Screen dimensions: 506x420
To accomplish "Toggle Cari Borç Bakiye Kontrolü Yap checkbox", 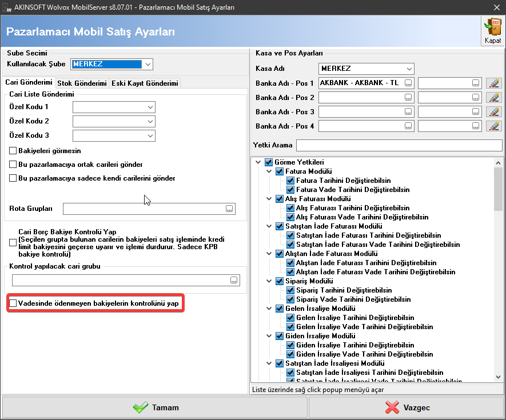I will click(x=13, y=243).
